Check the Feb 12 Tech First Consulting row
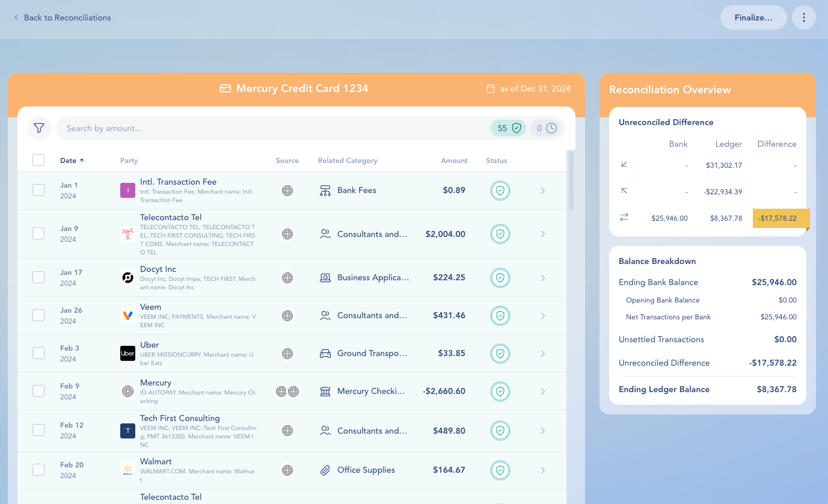 click(38, 430)
